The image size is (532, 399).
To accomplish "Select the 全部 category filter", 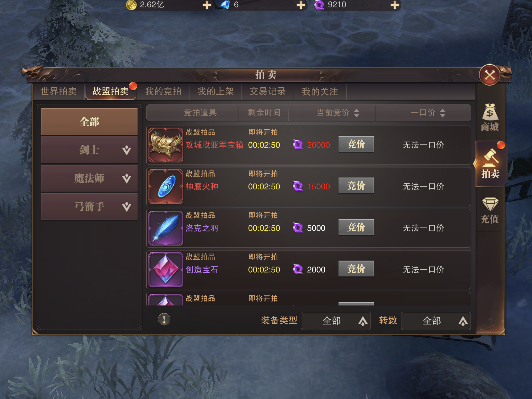I will click(x=89, y=122).
